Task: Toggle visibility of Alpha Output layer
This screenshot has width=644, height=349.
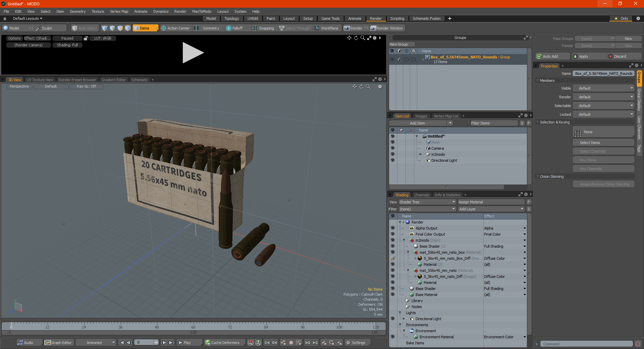Action: tap(392, 228)
